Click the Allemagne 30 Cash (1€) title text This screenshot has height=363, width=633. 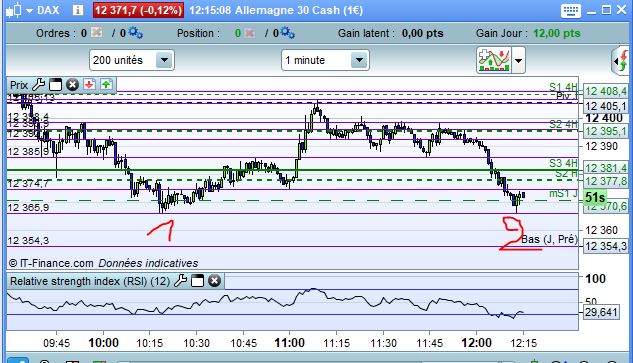299,10
